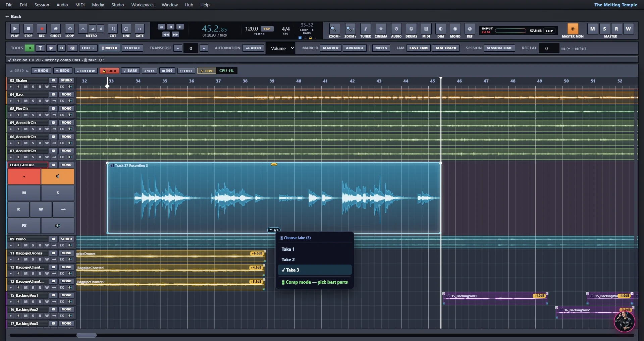
Task: Choose Take 1 from takes menu
Action: [315, 249]
